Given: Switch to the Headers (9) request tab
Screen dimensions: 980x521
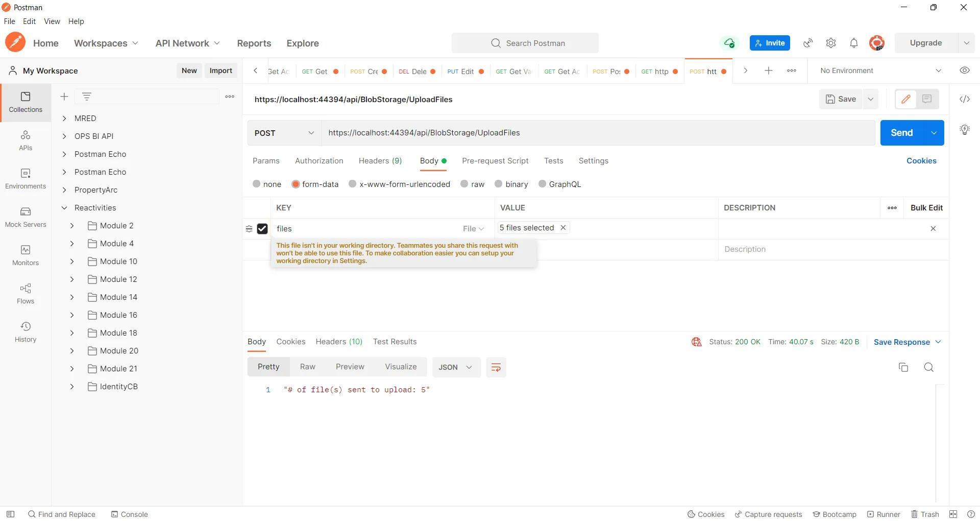Looking at the screenshot, I should coord(380,161).
